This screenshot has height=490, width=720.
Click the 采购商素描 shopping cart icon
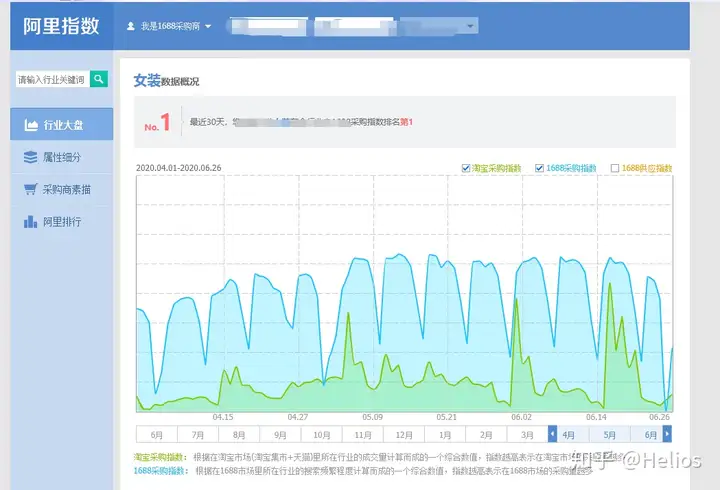pyautogui.click(x=30, y=189)
